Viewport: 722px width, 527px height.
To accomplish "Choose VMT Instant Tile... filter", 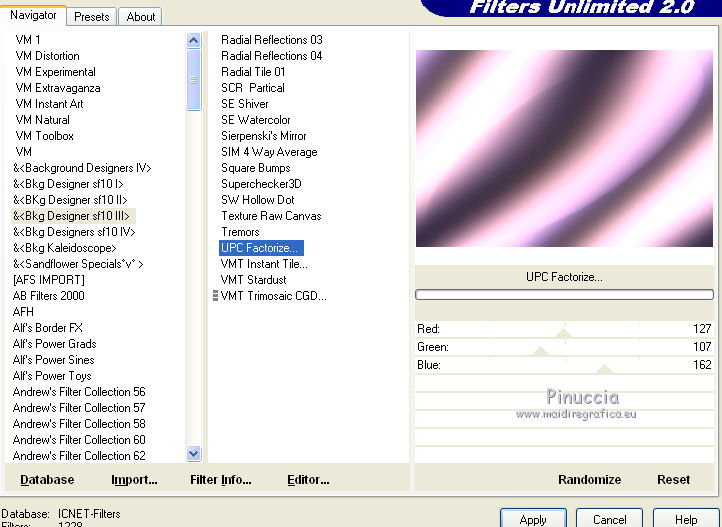I will pos(264,264).
